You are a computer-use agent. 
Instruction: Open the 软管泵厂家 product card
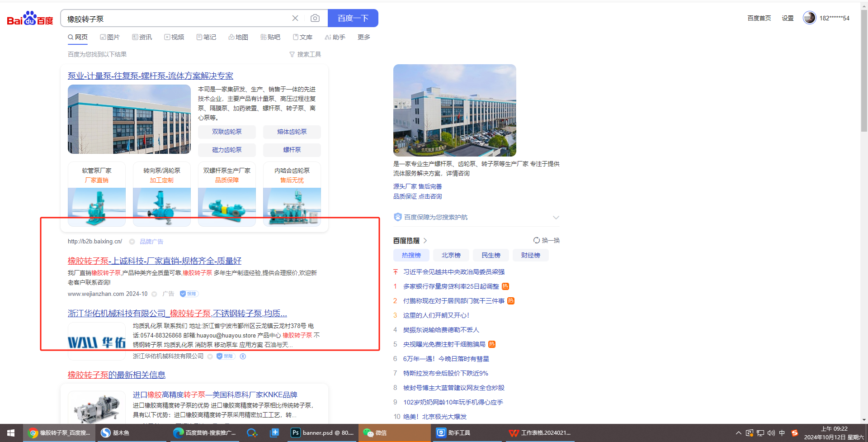click(x=97, y=194)
